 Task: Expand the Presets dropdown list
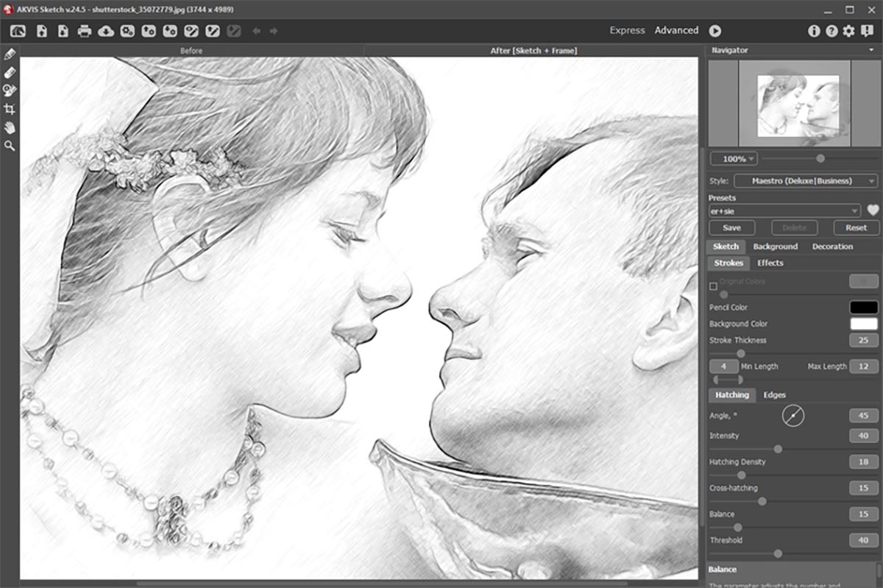coord(784,211)
